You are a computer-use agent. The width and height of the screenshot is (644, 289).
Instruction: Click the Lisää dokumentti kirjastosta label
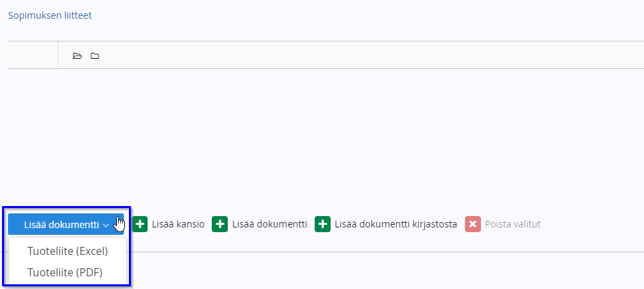tap(396, 225)
